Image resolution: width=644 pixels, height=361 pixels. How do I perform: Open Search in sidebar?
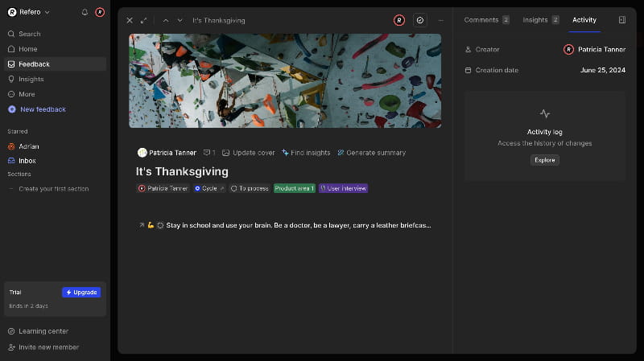(55, 34)
